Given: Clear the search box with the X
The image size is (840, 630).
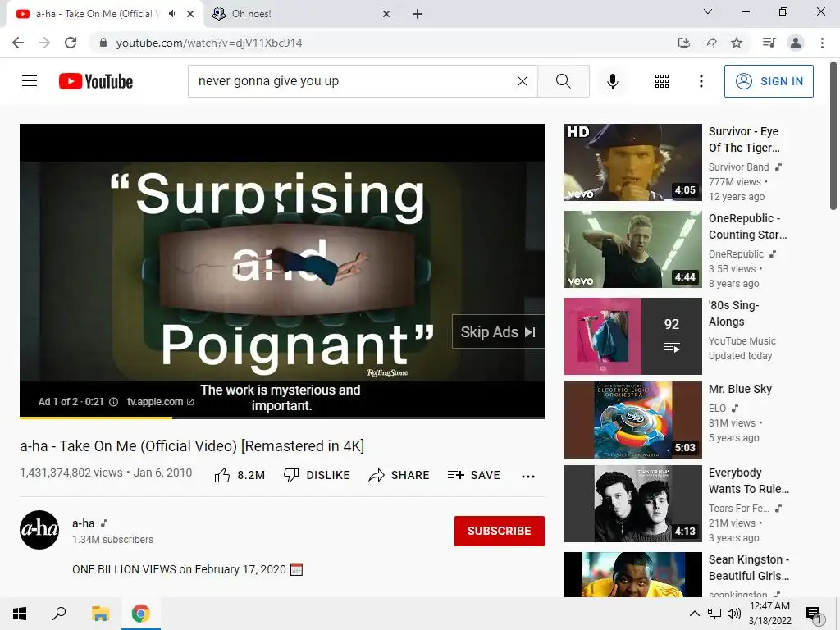Looking at the screenshot, I should 523,81.
